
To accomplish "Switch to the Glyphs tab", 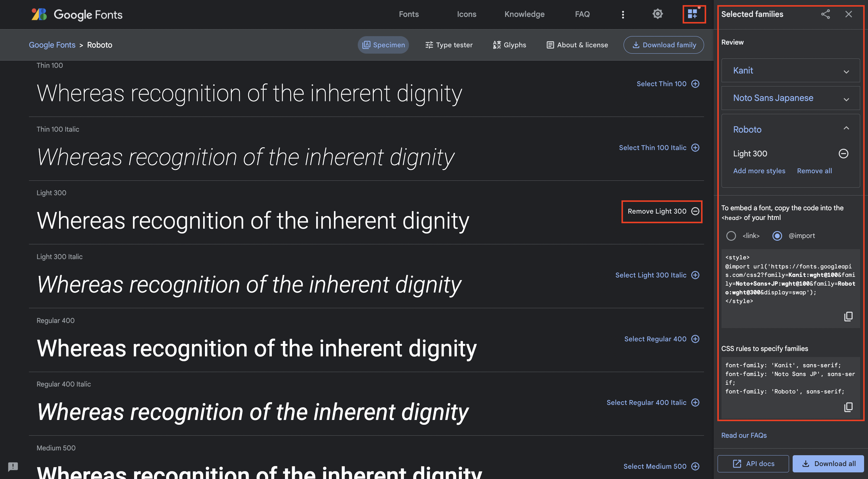I will coord(509,45).
